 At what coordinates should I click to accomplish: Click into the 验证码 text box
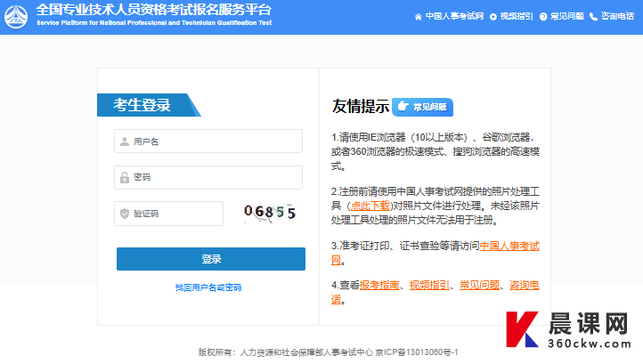pyautogui.click(x=174, y=214)
